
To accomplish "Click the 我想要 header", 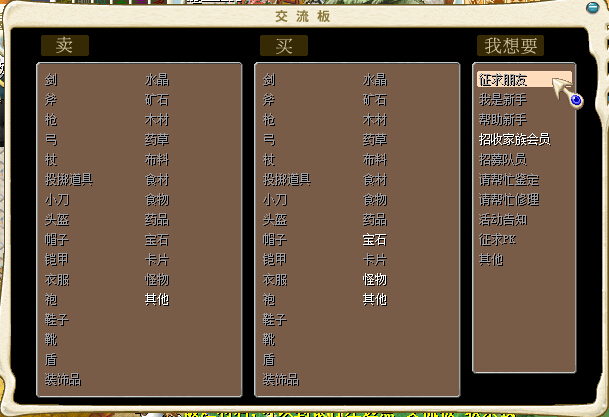I will (511, 45).
